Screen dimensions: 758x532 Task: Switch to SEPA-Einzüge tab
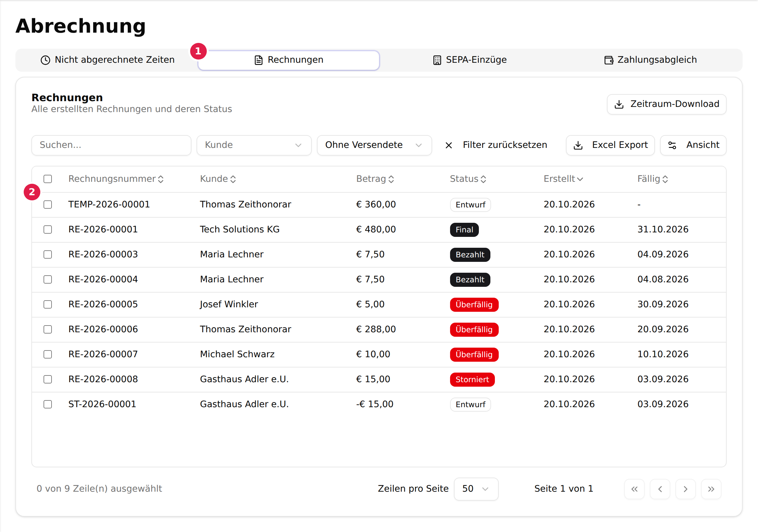pyautogui.click(x=470, y=60)
